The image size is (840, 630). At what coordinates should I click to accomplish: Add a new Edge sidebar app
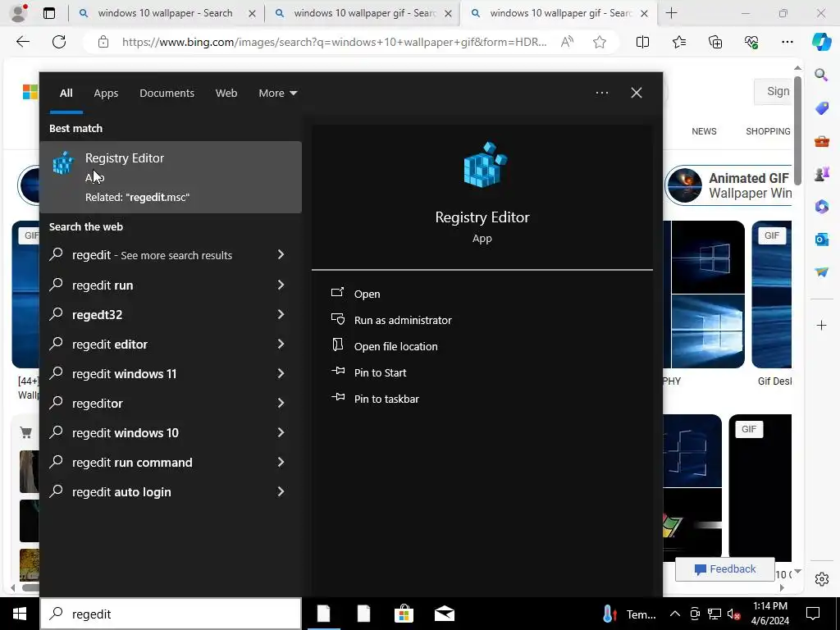[x=821, y=325]
